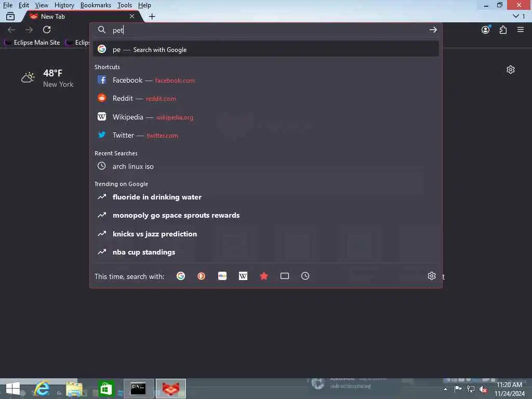
Task: Open search settings gear in dropdown
Action: point(432,276)
